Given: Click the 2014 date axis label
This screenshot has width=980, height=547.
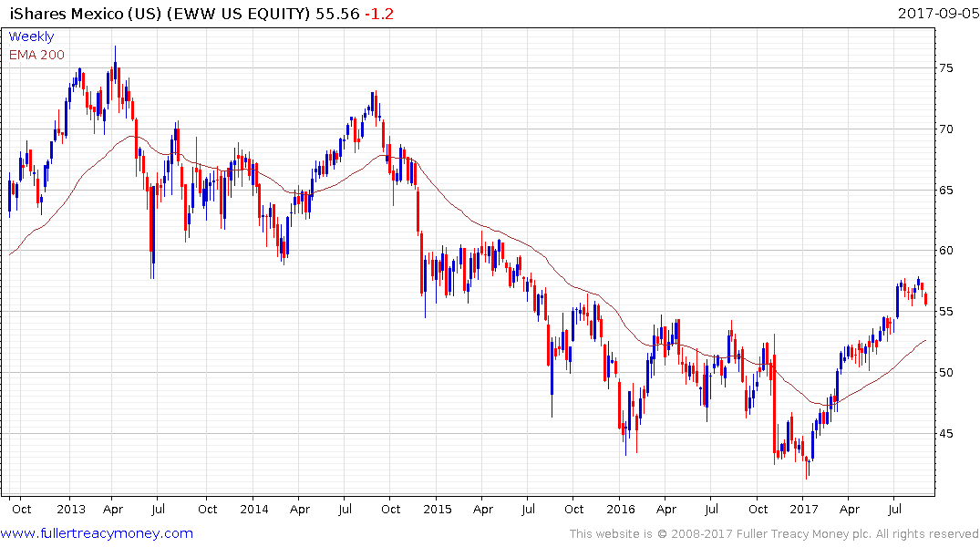Looking at the screenshot, I should tap(253, 509).
